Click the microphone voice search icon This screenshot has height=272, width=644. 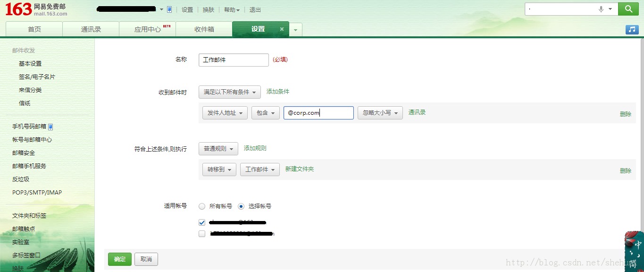(601, 9)
